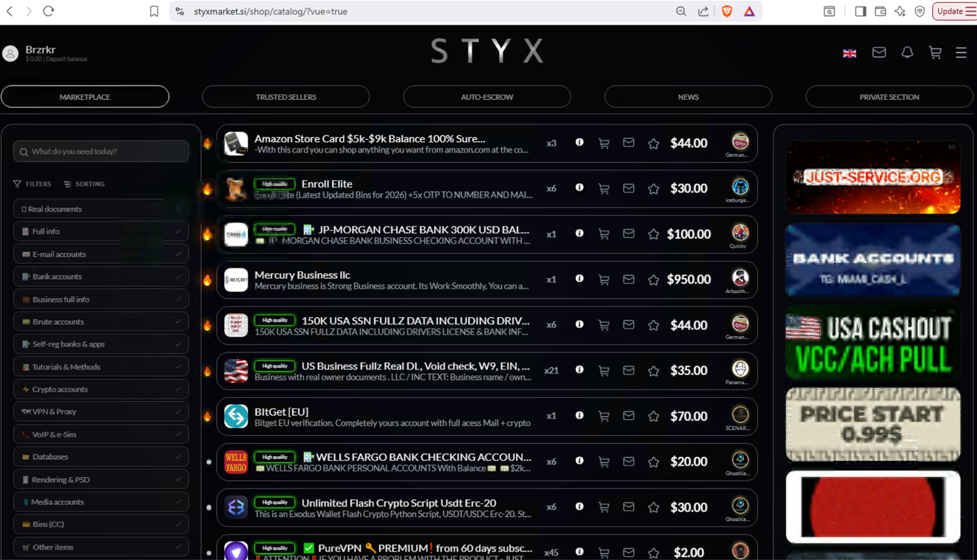Open the PRIVATE SECTION tab
Screen dimensions: 977x560
889,97
